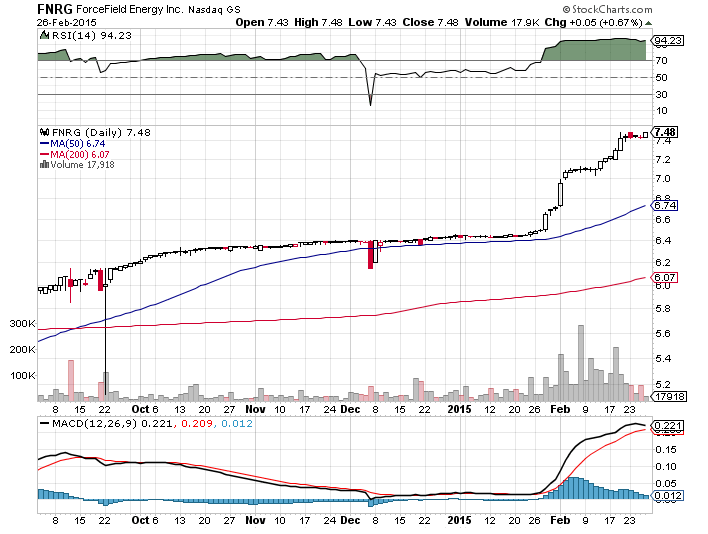Click the Low 7.43 value
The image size is (708, 534).
click(372, 23)
